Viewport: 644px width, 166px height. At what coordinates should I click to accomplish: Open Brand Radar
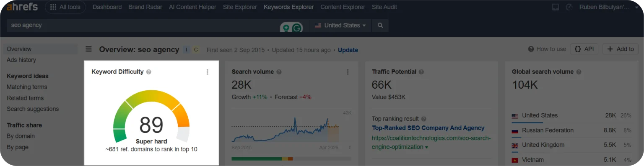click(x=145, y=7)
